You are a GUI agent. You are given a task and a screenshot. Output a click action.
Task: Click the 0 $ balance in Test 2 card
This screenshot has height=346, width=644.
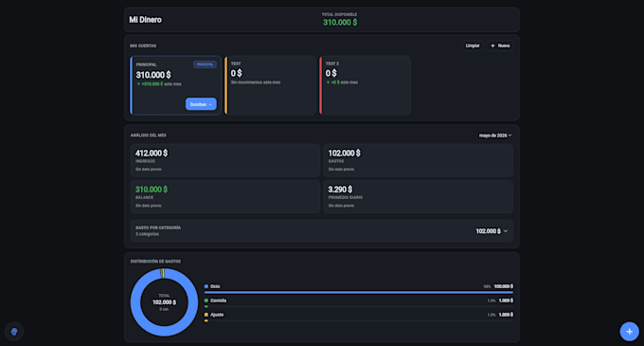331,73
